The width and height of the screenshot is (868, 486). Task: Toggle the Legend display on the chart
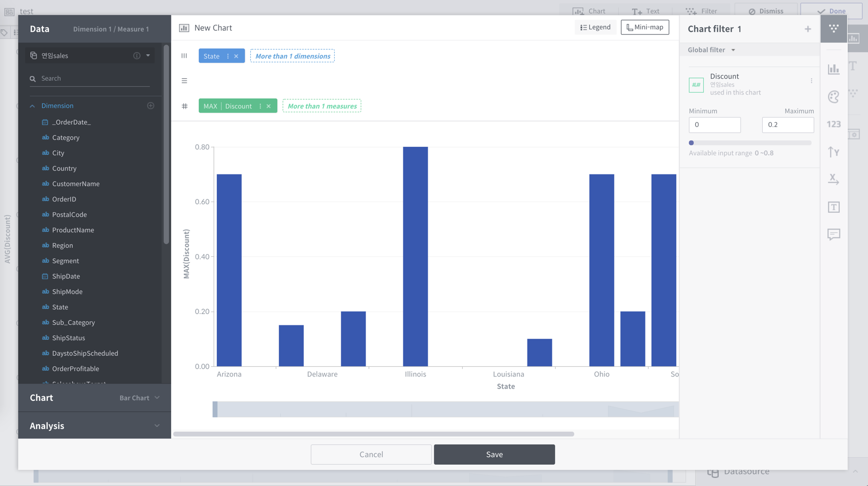click(595, 27)
